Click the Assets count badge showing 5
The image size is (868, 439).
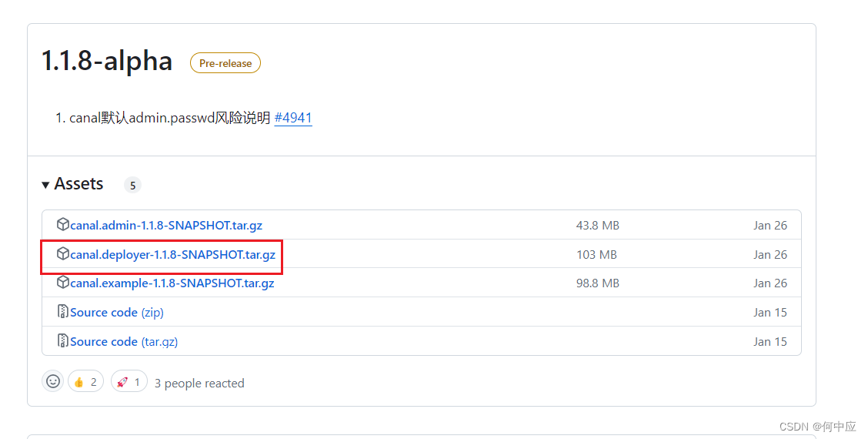(132, 185)
